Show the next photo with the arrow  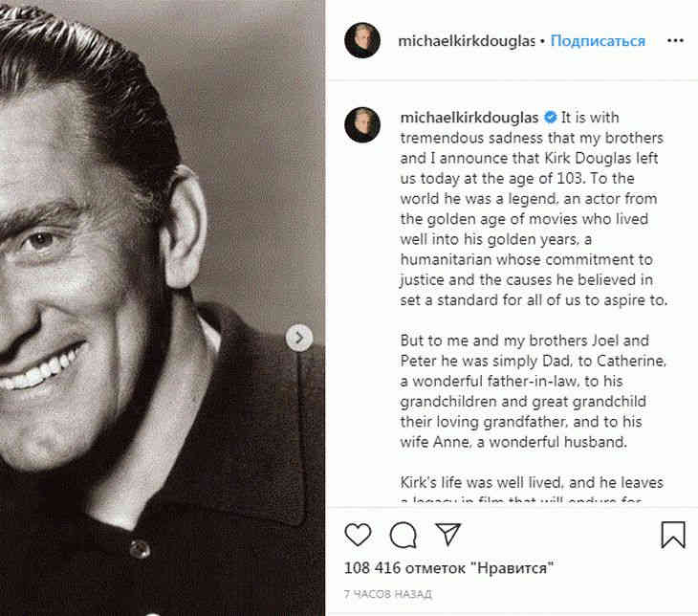pyautogui.click(x=299, y=337)
